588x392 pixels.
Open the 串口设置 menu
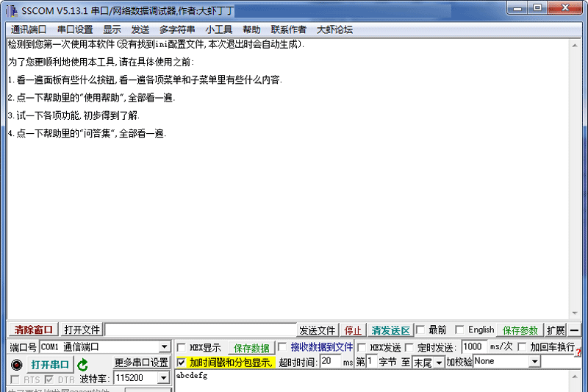pos(75,29)
